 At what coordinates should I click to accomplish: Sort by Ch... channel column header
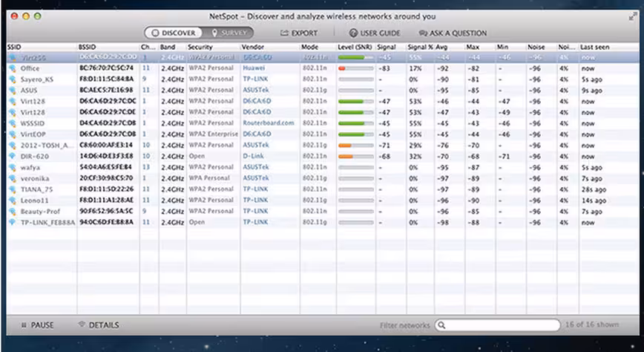149,48
